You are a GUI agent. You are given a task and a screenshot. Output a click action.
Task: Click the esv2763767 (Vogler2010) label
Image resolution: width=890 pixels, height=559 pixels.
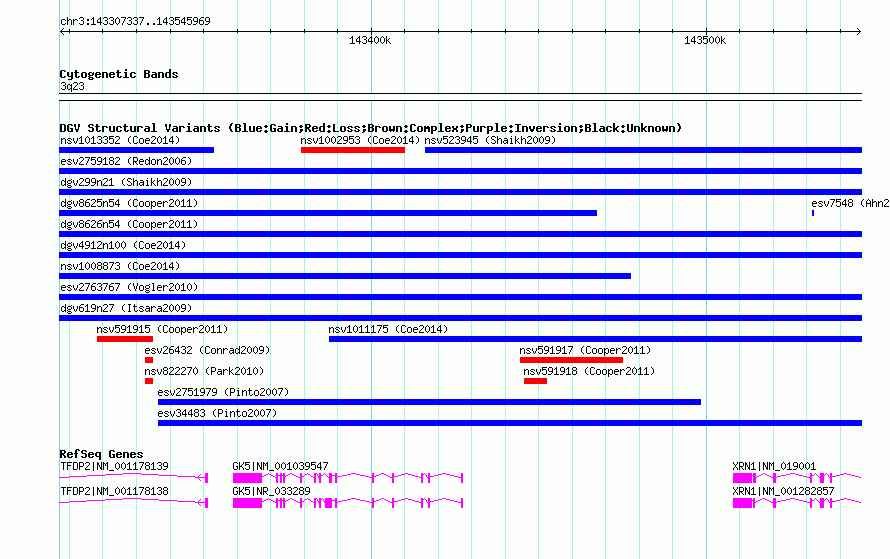pyautogui.click(x=129, y=287)
